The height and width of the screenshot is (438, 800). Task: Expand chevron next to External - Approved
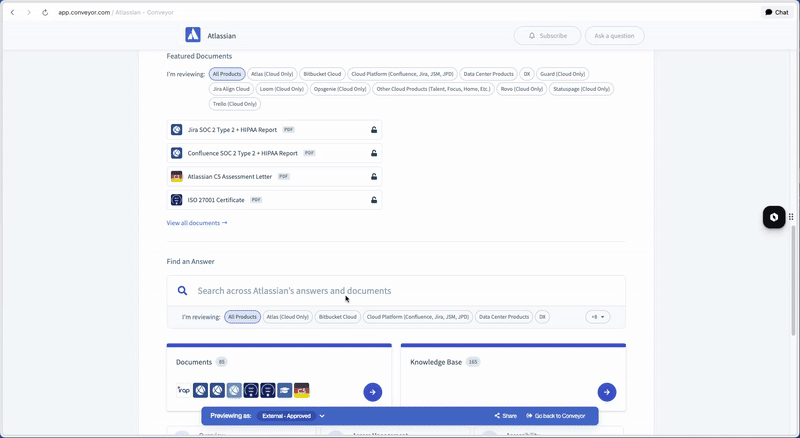(x=322, y=416)
